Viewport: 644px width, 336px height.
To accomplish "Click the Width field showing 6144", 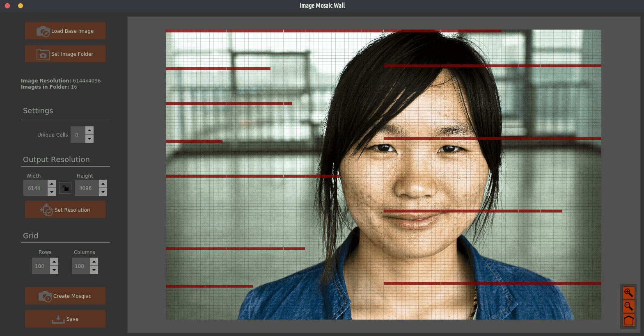I will [x=35, y=188].
